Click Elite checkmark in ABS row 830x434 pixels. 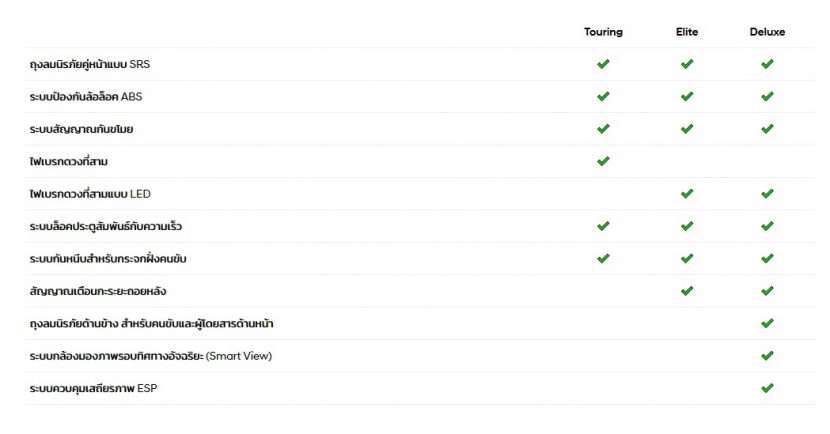tap(687, 97)
